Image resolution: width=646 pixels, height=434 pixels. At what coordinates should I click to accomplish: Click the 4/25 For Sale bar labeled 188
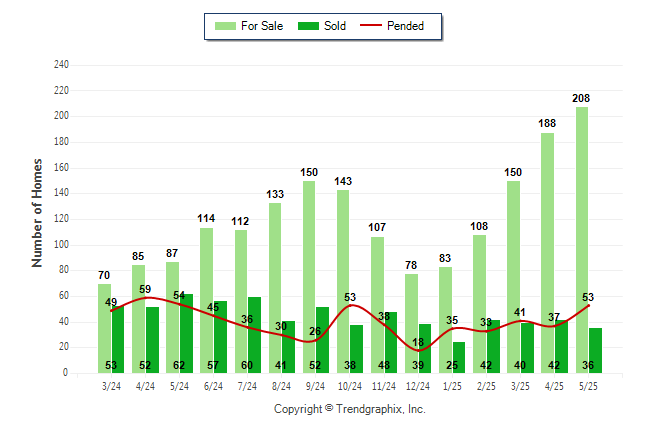pos(548,253)
